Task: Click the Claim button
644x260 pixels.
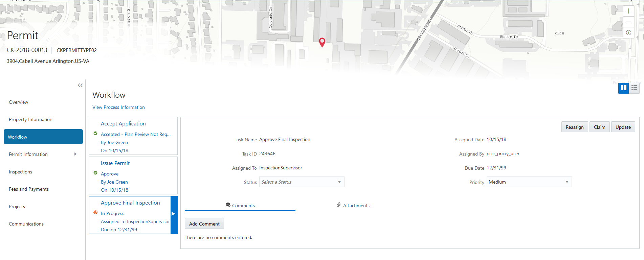Action: (x=599, y=127)
